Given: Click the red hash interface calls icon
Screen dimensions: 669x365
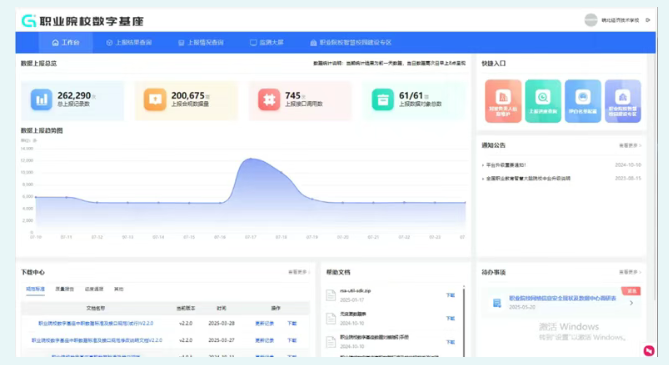Looking at the screenshot, I should tap(269, 100).
